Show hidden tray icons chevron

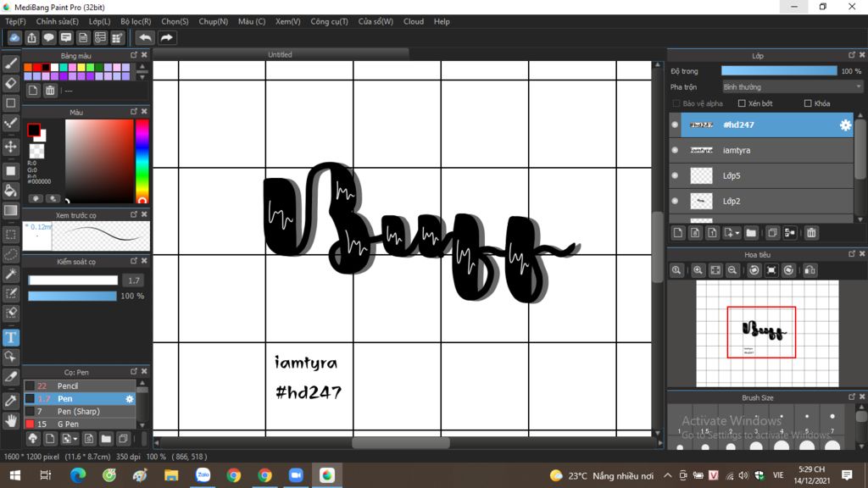tap(668, 475)
